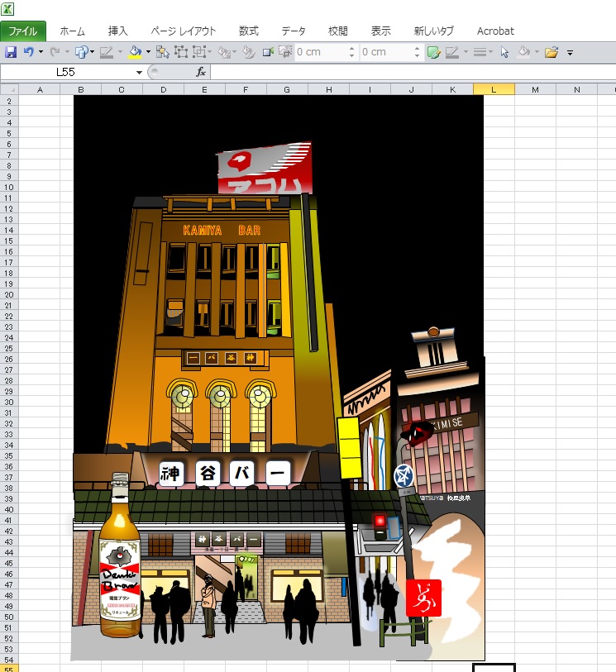Viewport: 616px width, 672px height.
Task: Select column A header
Action: coord(40,89)
